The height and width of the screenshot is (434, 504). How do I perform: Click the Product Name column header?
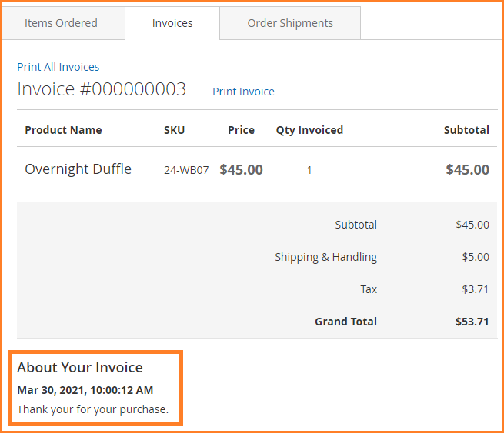coord(63,130)
